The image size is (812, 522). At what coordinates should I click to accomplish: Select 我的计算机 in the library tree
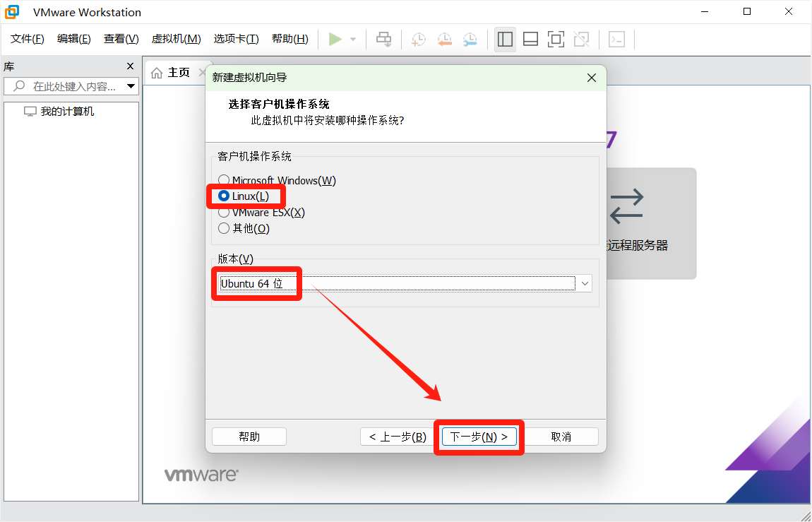(67, 112)
